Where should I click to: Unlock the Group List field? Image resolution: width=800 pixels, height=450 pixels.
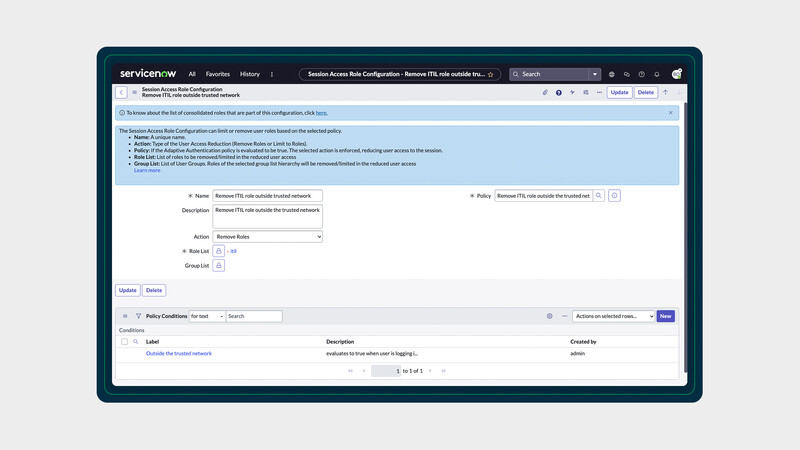pyautogui.click(x=218, y=266)
